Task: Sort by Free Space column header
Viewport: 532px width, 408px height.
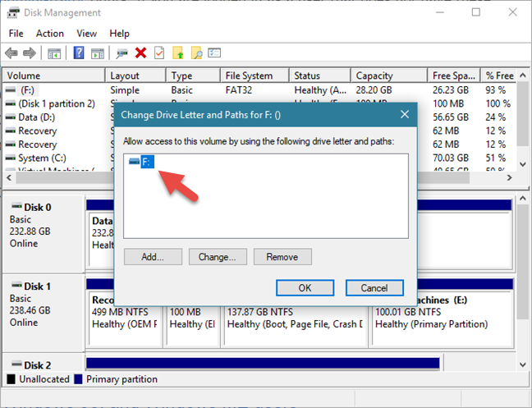Action: click(x=454, y=76)
